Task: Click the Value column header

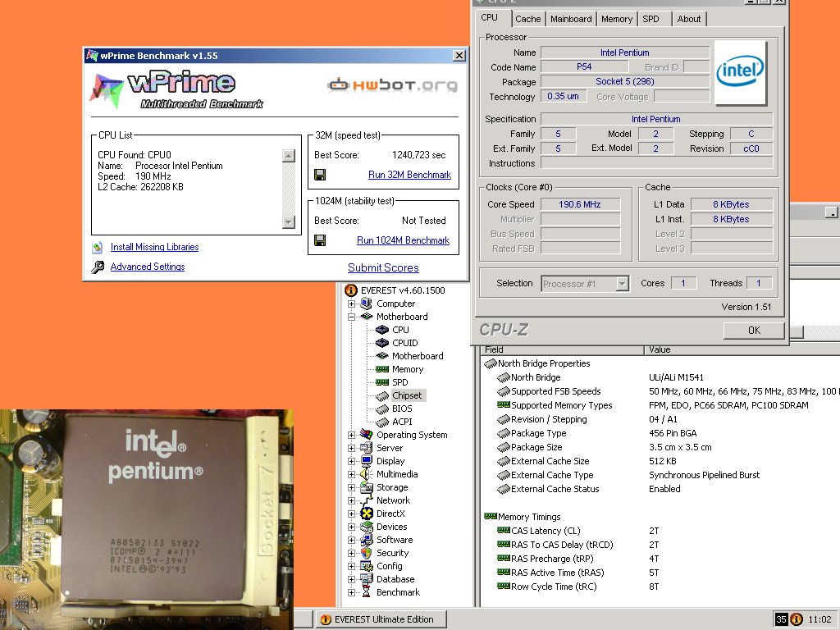Action: [x=742, y=349]
